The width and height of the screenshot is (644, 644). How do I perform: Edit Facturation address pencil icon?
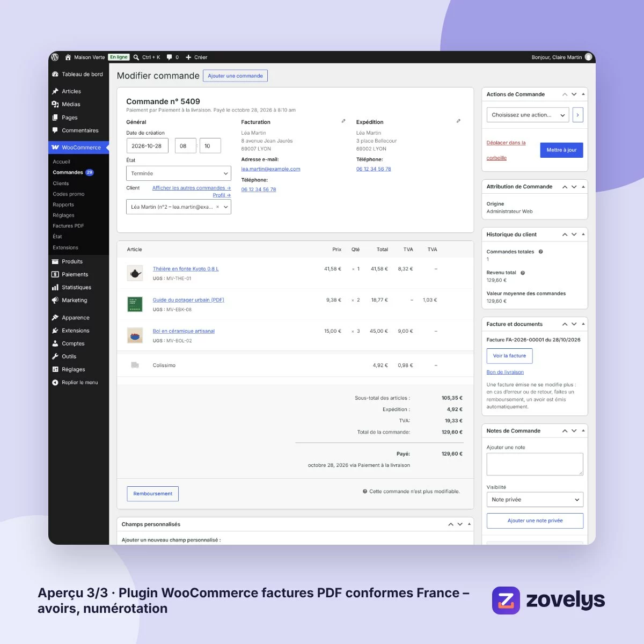tap(343, 121)
